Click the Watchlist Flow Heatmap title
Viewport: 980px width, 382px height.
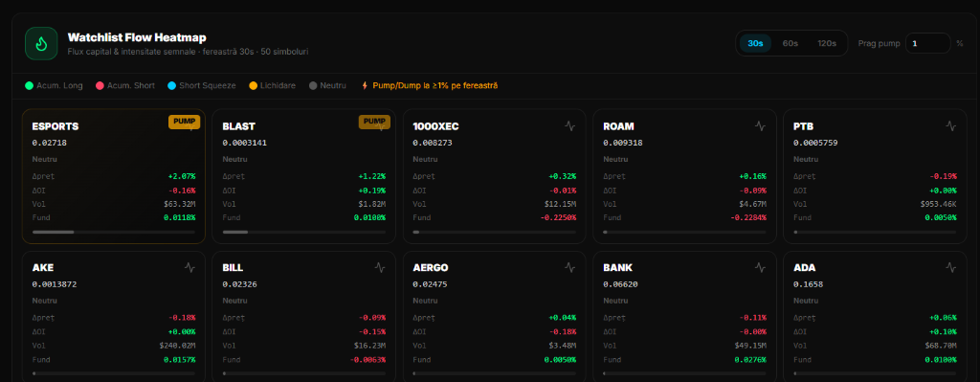137,37
